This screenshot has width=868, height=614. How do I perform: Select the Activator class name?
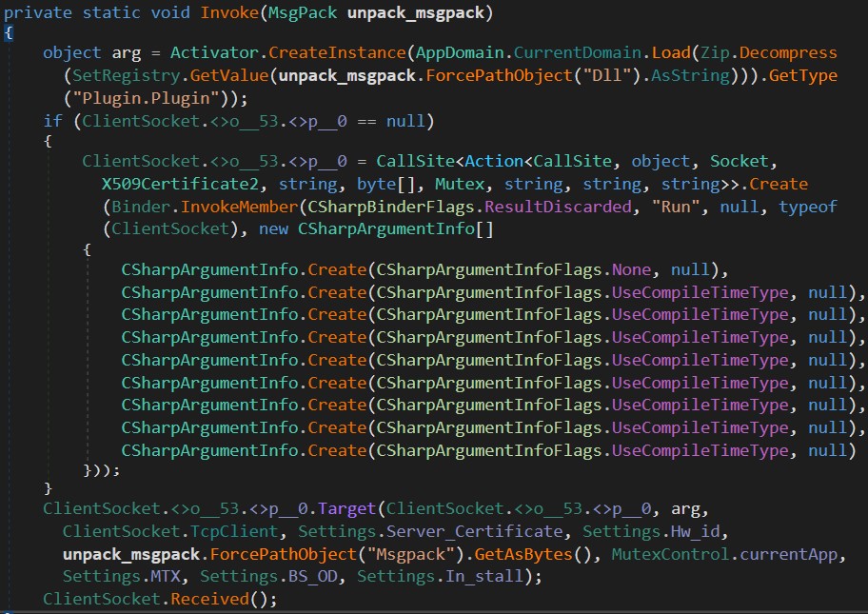click(214, 52)
